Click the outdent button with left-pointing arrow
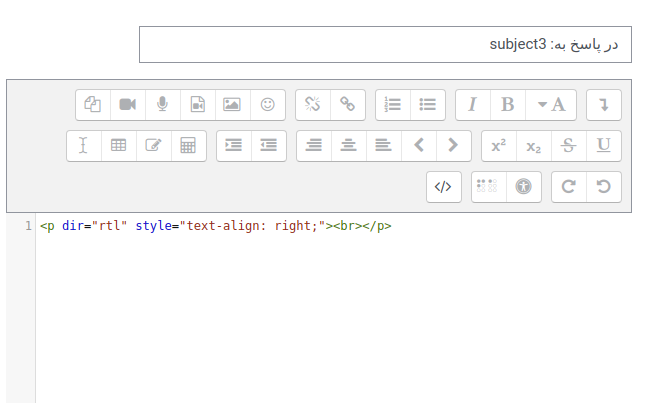Image resolution: width=651 pixels, height=403 pixels. tap(269, 146)
